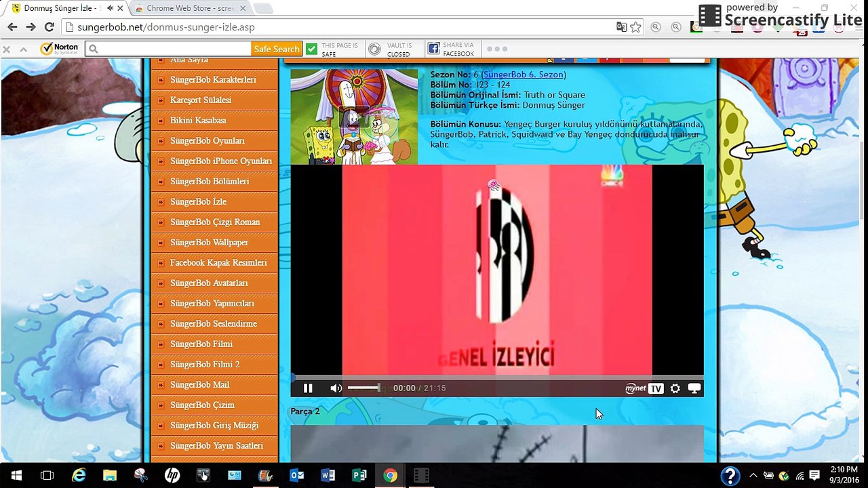
Task: Open Word from the taskbar
Action: 328,475
